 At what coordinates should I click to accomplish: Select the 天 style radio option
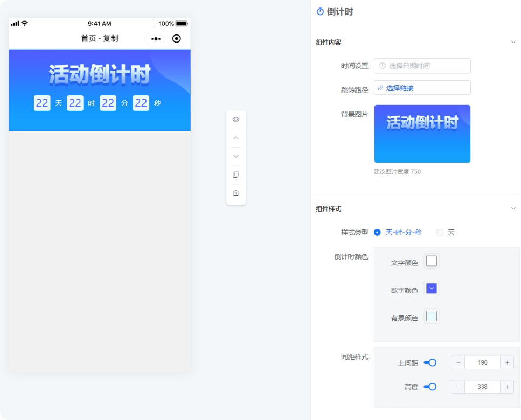(440, 233)
